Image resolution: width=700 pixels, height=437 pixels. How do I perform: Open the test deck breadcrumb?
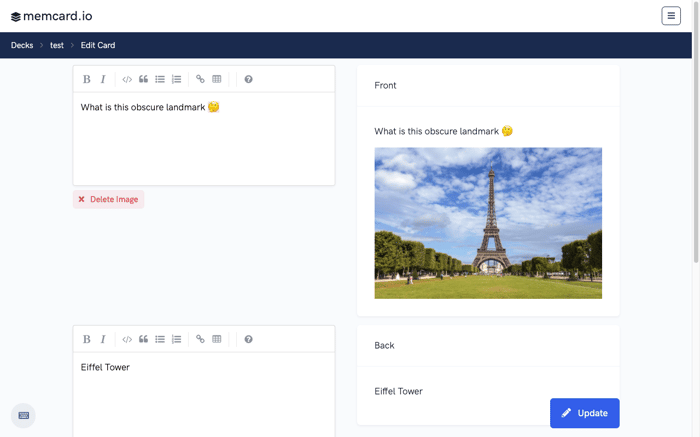pos(57,45)
